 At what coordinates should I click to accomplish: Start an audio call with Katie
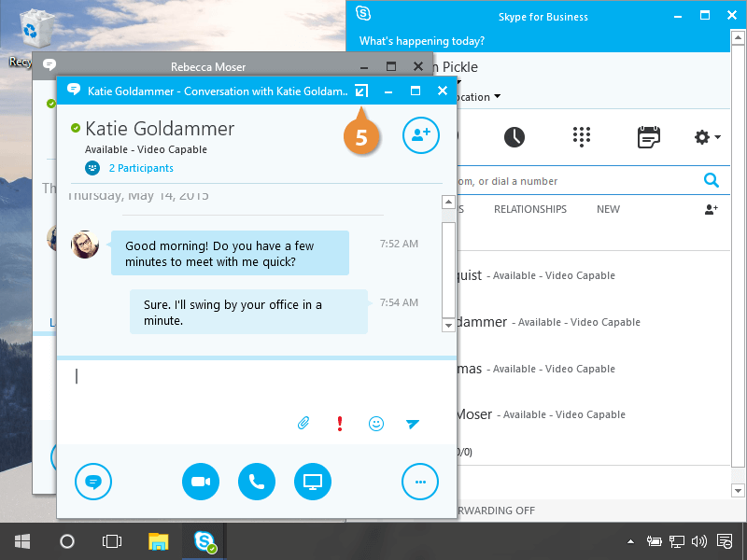(257, 482)
